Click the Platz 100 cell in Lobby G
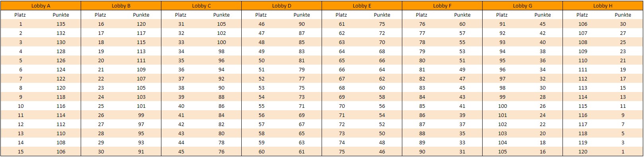The width and height of the screenshot is (644, 157). [x=502, y=106]
